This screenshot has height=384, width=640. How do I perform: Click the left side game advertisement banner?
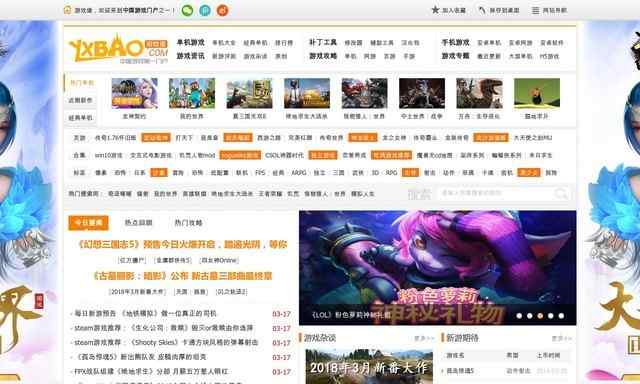(29, 202)
